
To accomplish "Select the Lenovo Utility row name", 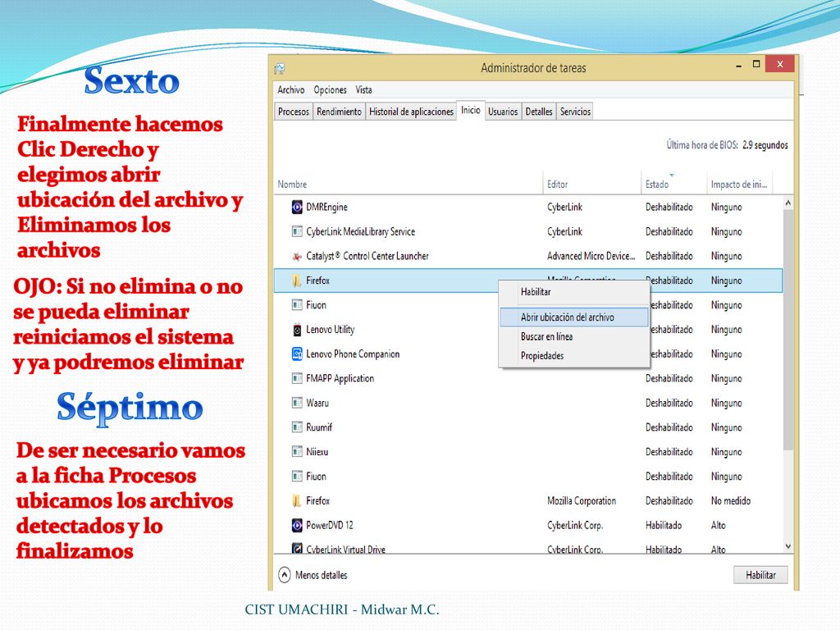I will point(330,330).
